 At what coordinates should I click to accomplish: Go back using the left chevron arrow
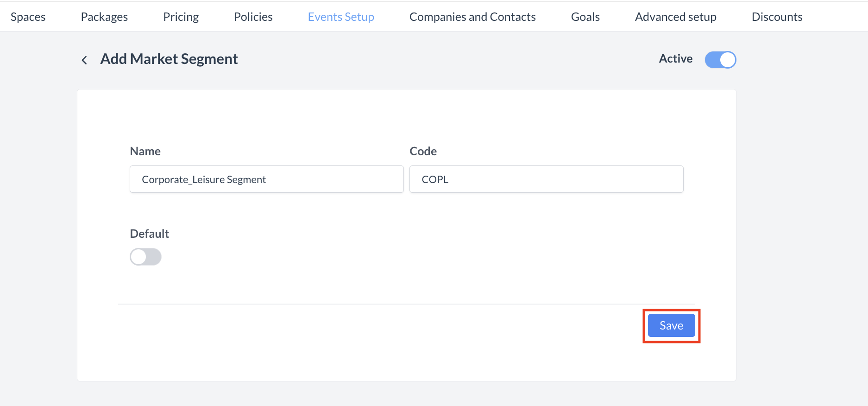(x=84, y=60)
